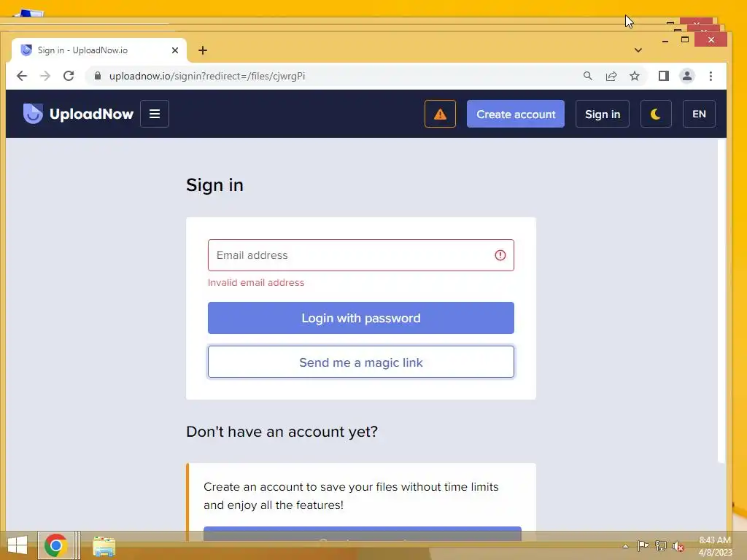The image size is (747, 560).
Task: Click the share page icon in address bar
Action: (x=611, y=76)
